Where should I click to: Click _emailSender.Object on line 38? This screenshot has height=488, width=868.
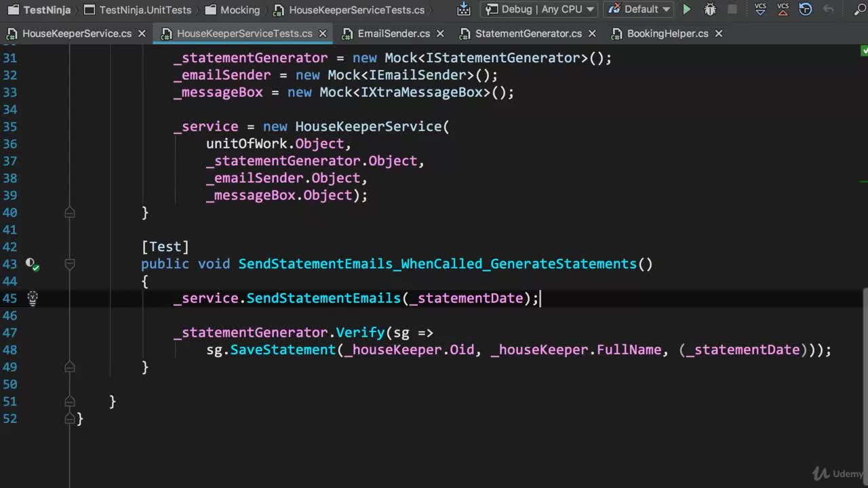click(x=283, y=178)
